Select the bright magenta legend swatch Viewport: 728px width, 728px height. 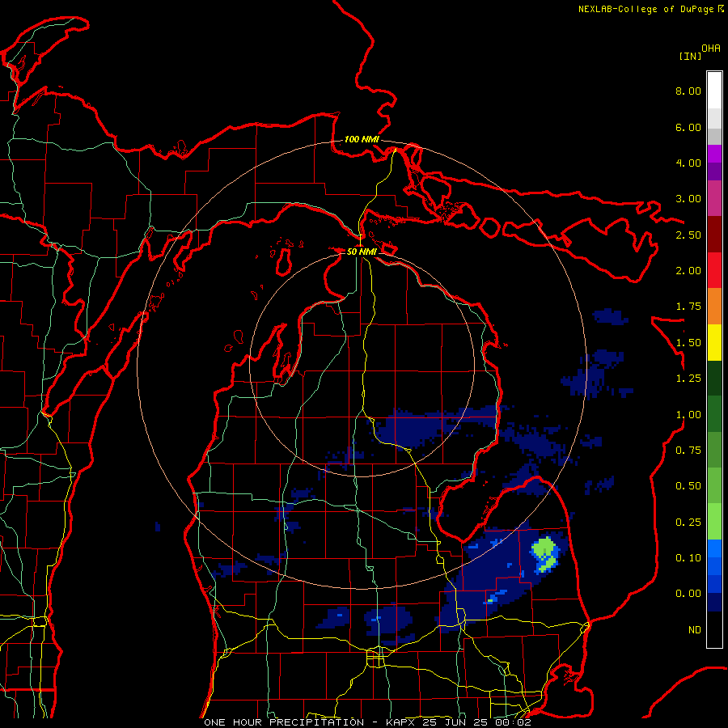(x=714, y=154)
